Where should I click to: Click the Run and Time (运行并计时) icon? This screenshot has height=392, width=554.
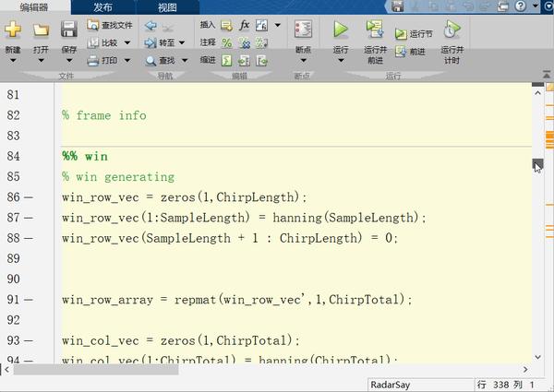pos(452,29)
